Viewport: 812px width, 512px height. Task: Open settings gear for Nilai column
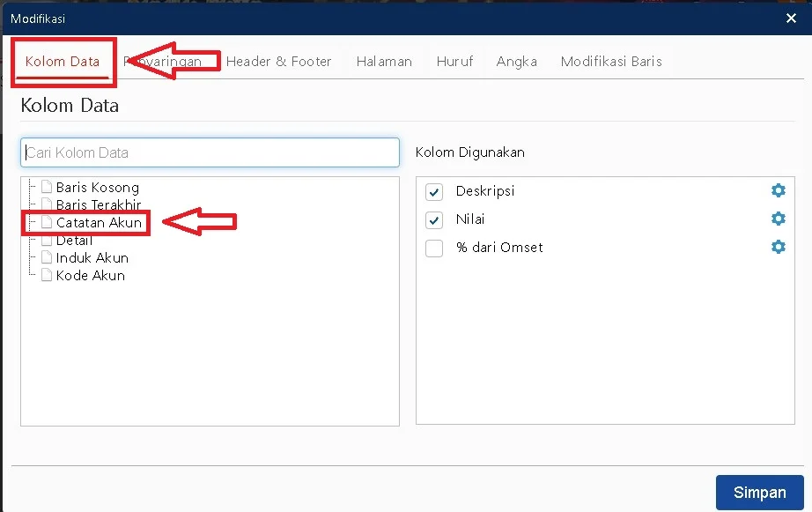[x=778, y=219]
